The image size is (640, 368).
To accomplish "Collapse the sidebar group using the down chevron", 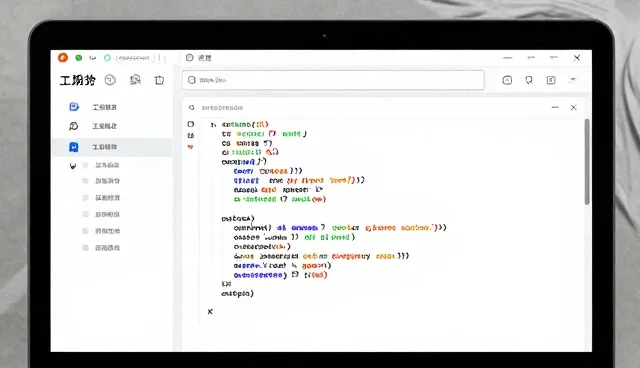I will point(73,166).
